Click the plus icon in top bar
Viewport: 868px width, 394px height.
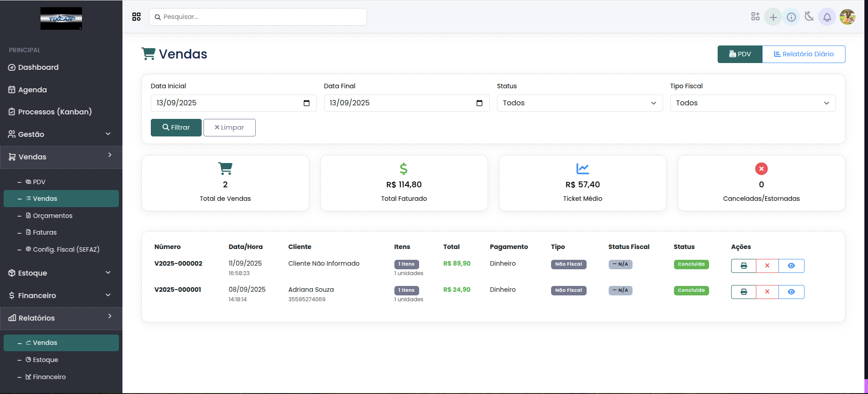point(773,17)
